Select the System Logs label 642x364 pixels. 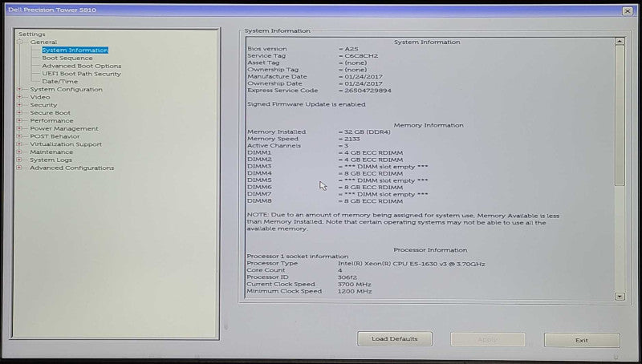pos(51,160)
